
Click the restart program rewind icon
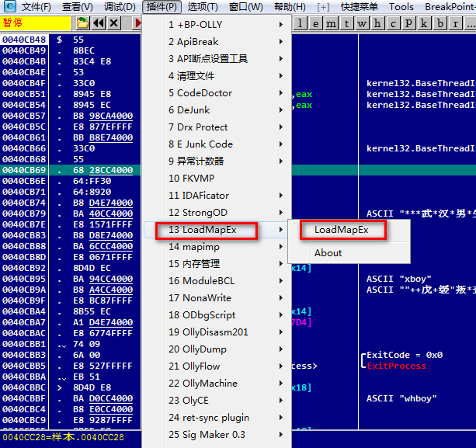tap(99, 23)
